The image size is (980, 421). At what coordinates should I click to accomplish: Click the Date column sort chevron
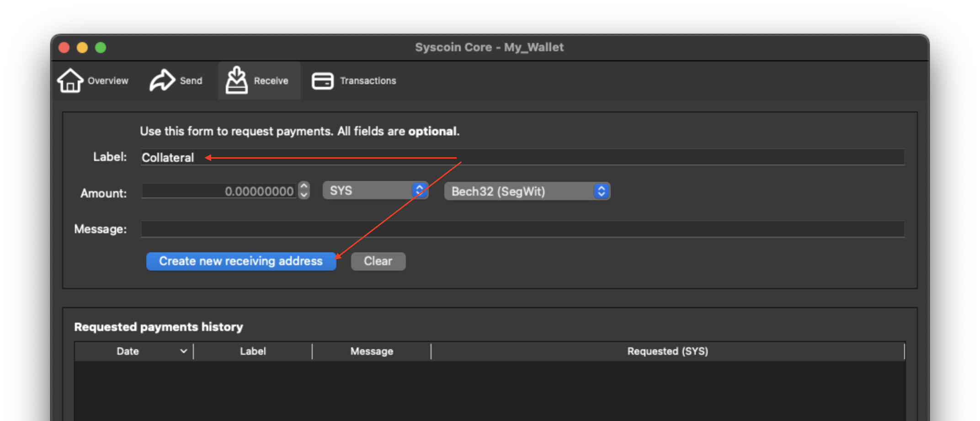pos(183,351)
